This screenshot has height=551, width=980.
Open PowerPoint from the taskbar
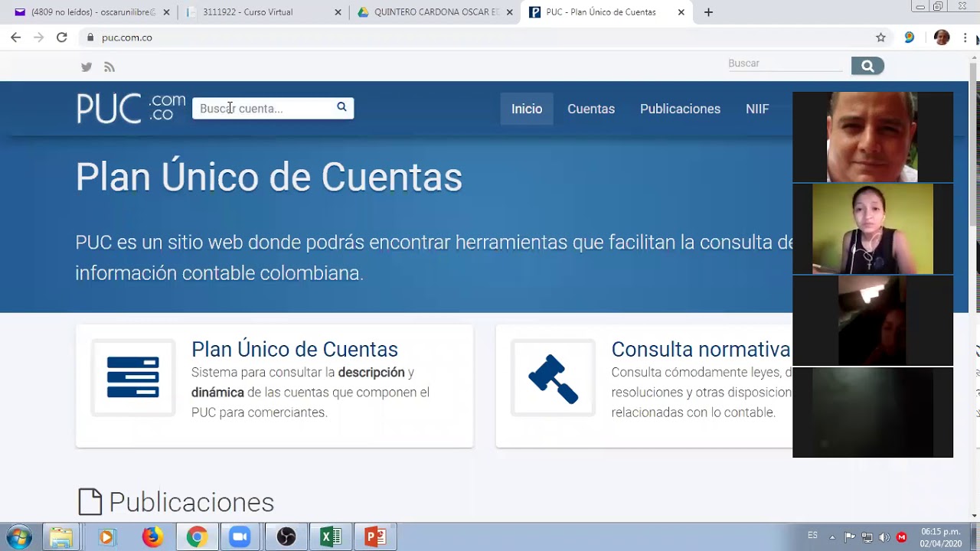pyautogui.click(x=375, y=537)
